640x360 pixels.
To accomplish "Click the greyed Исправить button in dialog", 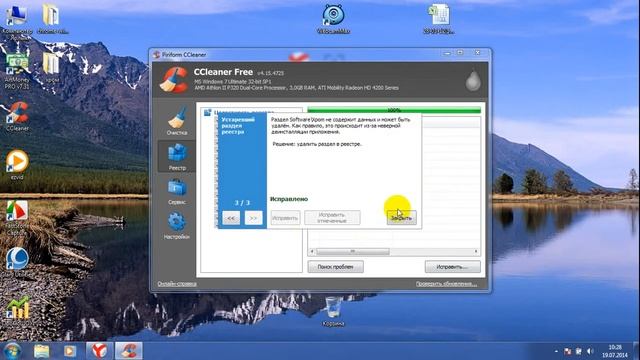I will coord(285,218).
